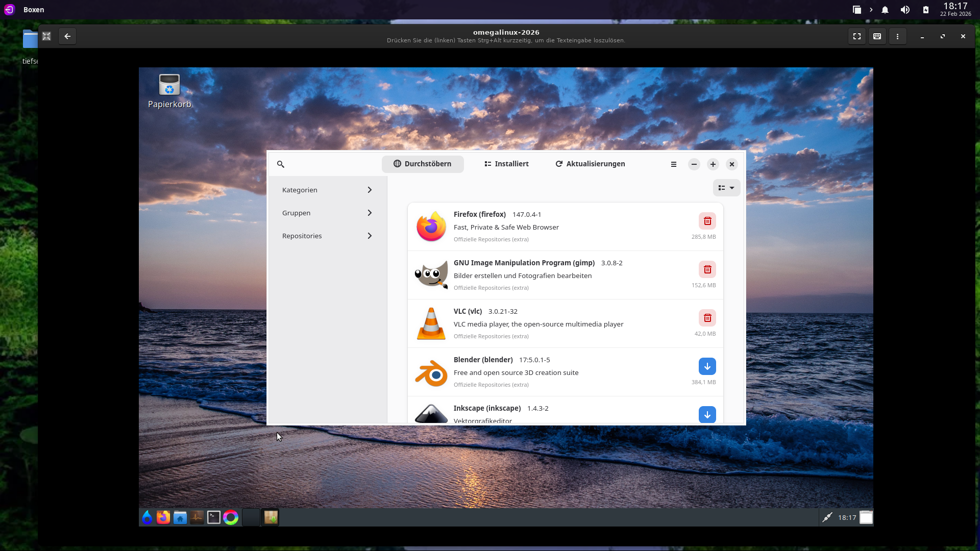Expand the Repositories section
The image size is (980, 551).
click(x=327, y=236)
